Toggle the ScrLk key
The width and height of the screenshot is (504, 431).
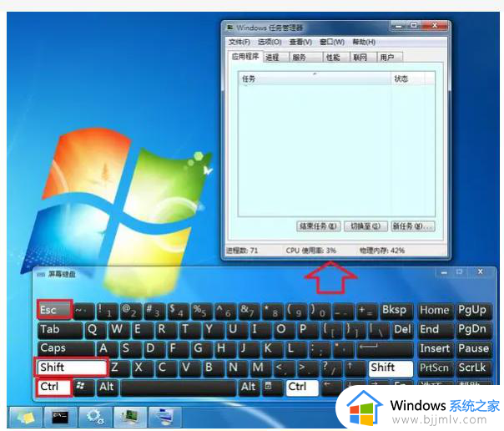coord(473,368)
